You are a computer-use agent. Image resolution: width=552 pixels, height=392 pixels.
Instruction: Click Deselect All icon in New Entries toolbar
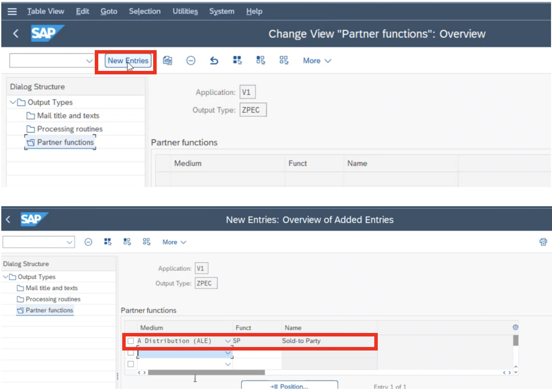tap(146, 242)
